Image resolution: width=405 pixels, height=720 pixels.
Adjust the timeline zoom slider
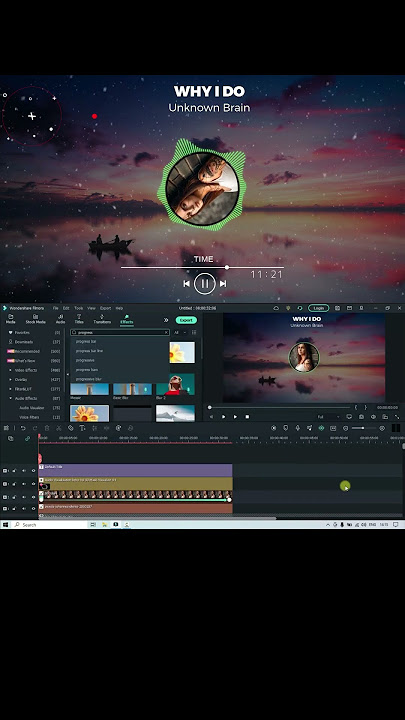(x=364, y=428)
